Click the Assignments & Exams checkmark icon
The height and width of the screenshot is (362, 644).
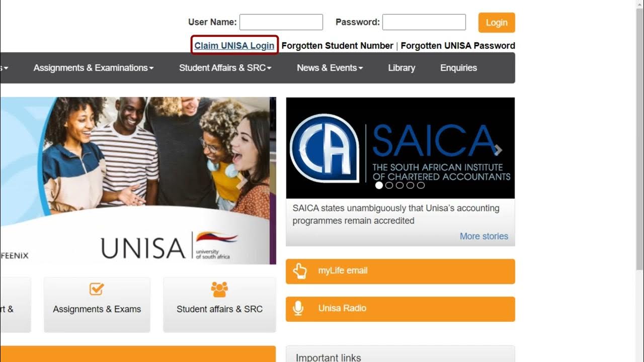97,289
